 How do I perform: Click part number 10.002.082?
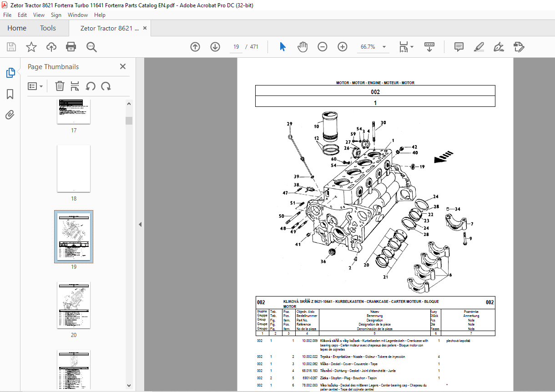click(x=310, y=364)
